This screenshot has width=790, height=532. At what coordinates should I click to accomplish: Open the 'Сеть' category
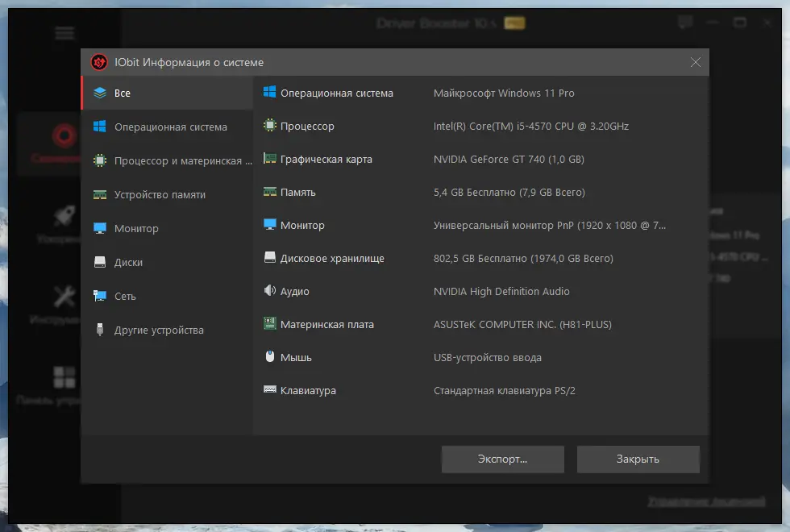(x=168, y=296)
